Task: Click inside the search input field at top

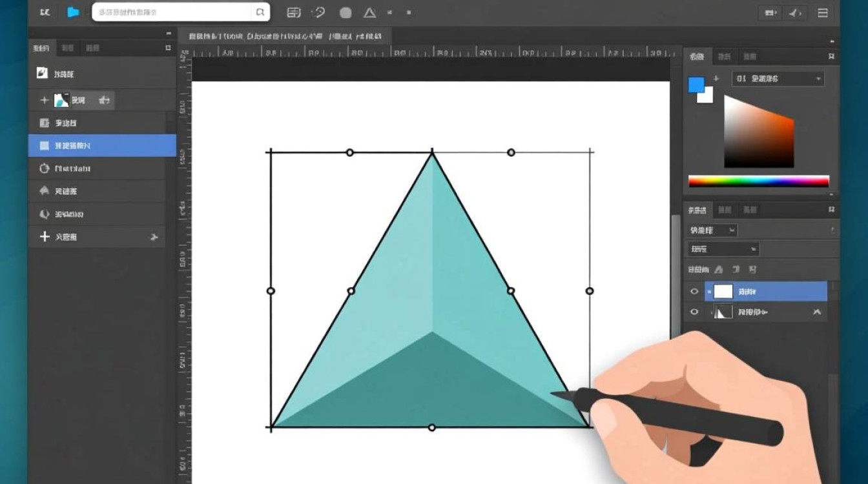Action: click(x=171, y=12)
